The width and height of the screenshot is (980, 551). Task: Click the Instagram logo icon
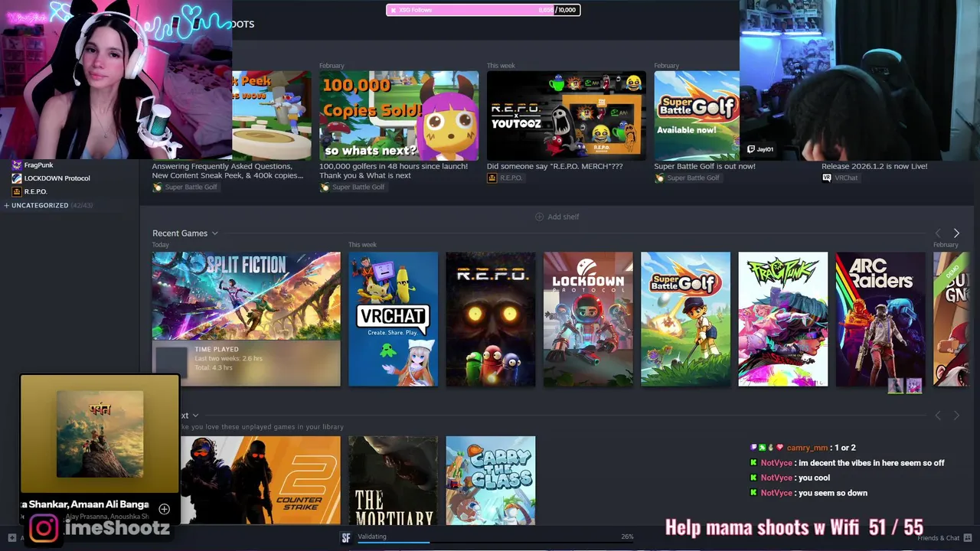click(44, 528)
